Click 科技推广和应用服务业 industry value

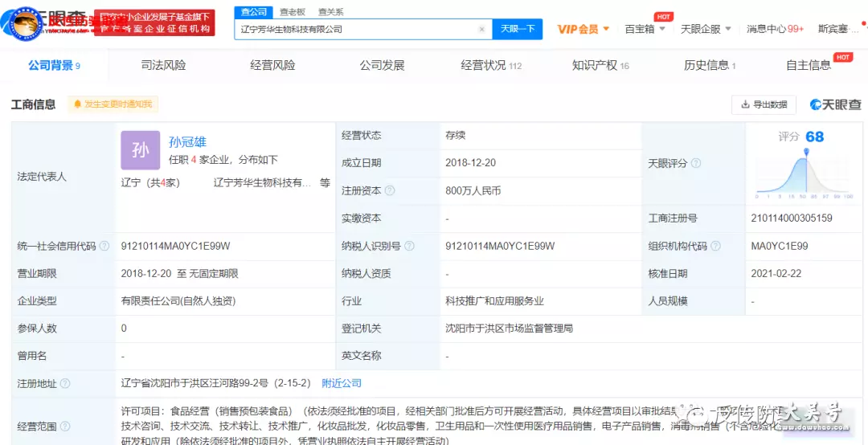[x=495, y=302]
